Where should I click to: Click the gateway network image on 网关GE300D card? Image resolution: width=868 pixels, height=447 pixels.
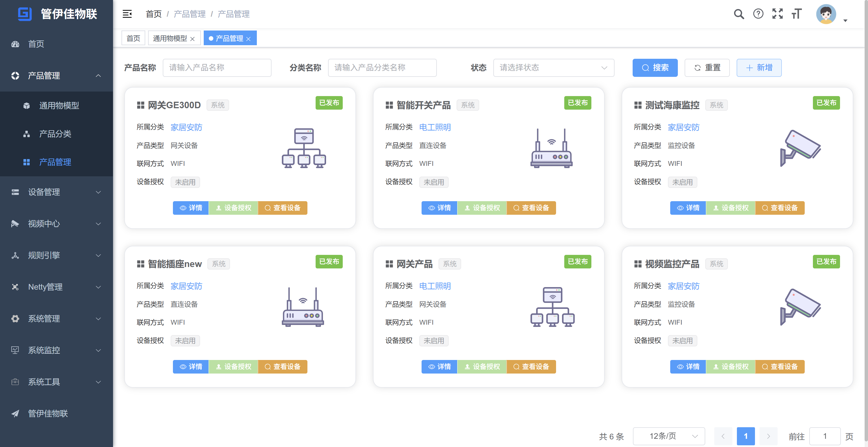pos(303,148)
